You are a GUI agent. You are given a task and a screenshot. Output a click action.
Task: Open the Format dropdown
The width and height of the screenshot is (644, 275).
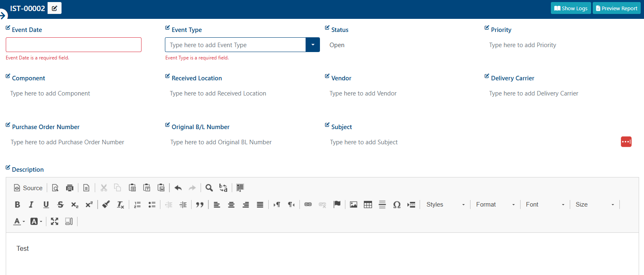[496, 205]
